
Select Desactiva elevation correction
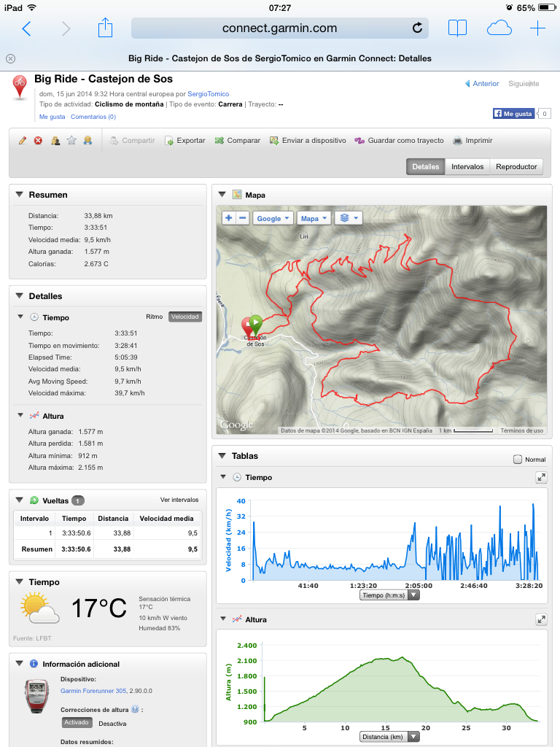112,723
